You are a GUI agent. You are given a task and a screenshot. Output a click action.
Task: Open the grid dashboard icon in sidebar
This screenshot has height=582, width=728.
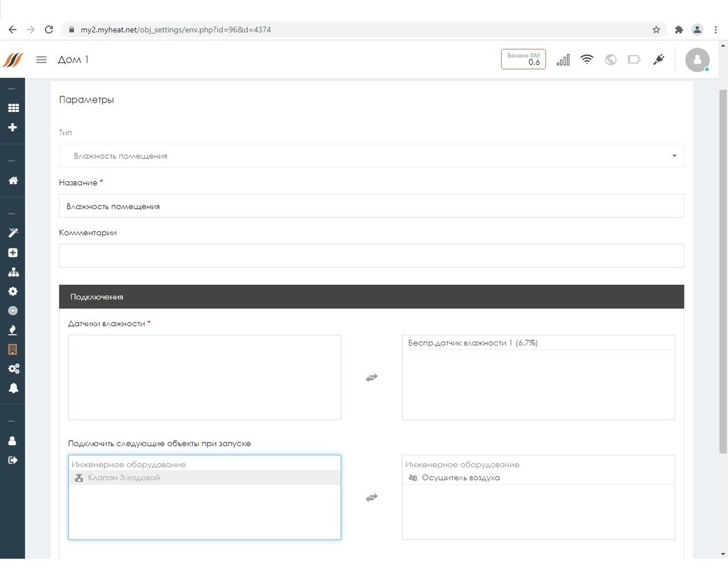[13, 108]
